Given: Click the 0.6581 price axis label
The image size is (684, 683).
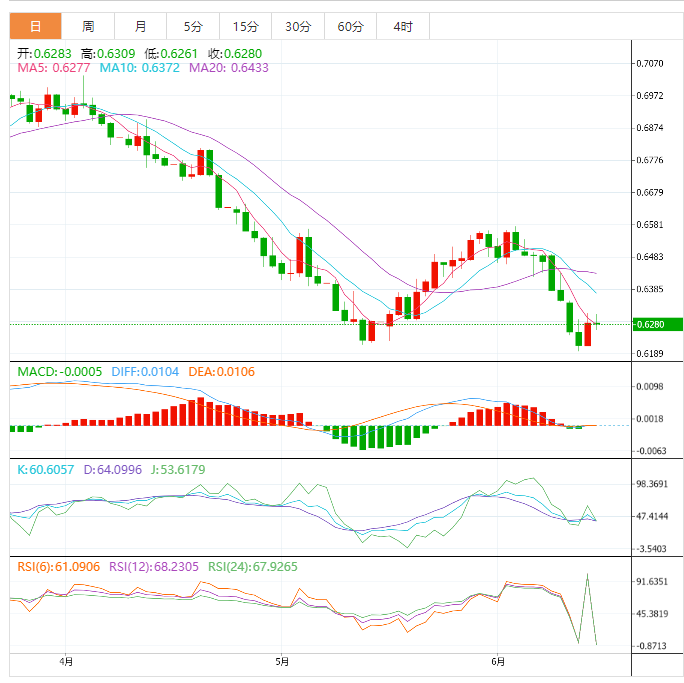Looking at the screenshot, I should [x=650, y=225].
